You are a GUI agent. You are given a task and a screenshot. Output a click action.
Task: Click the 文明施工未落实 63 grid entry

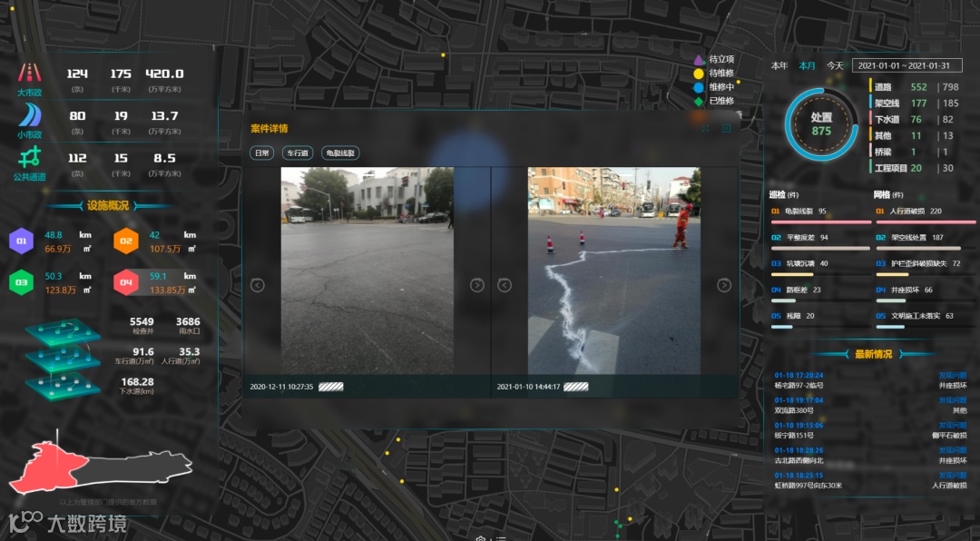point(915,317)
